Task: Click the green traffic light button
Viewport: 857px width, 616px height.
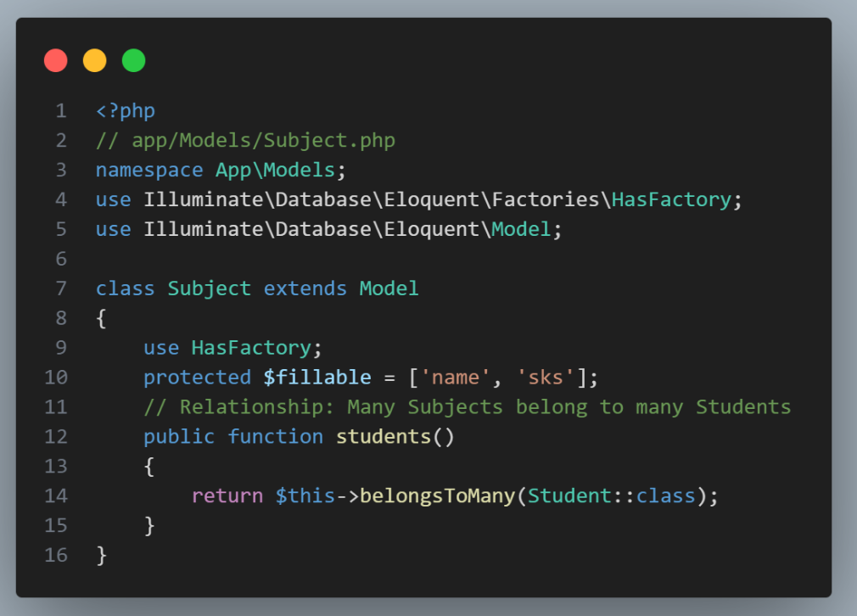Action: (133, 60)
